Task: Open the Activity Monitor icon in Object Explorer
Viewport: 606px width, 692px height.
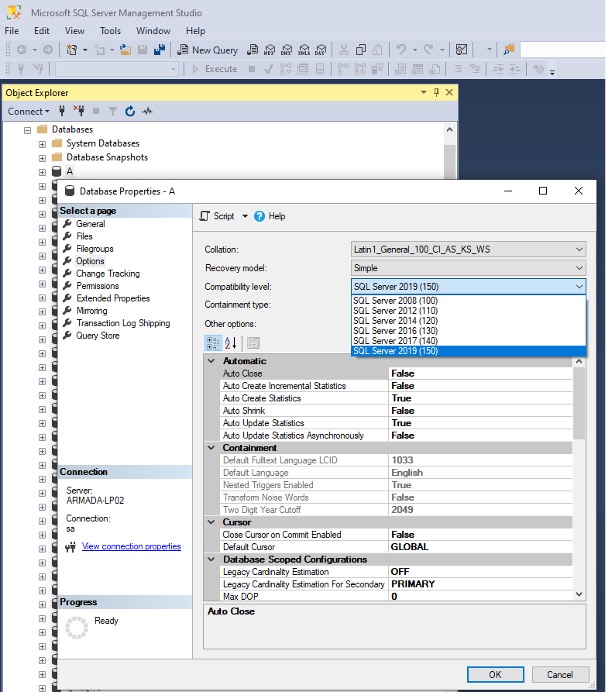Action: (147, 111)
